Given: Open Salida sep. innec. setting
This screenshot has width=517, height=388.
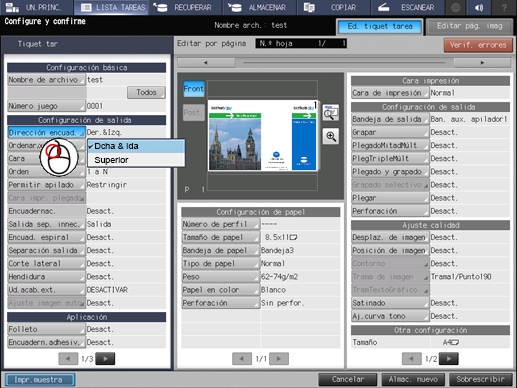Looking at the screenshot, I should [x=46, y=224].
